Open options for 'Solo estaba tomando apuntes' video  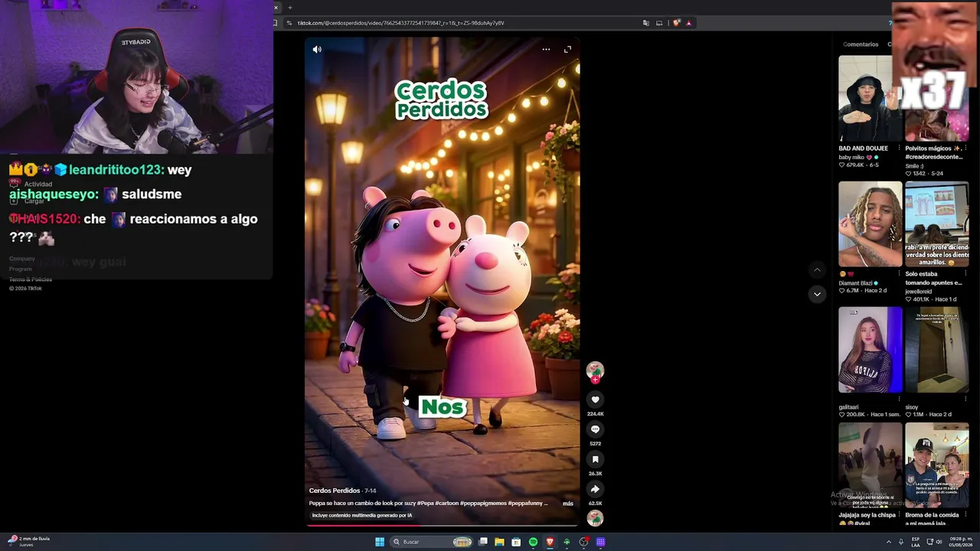[965, 274]
